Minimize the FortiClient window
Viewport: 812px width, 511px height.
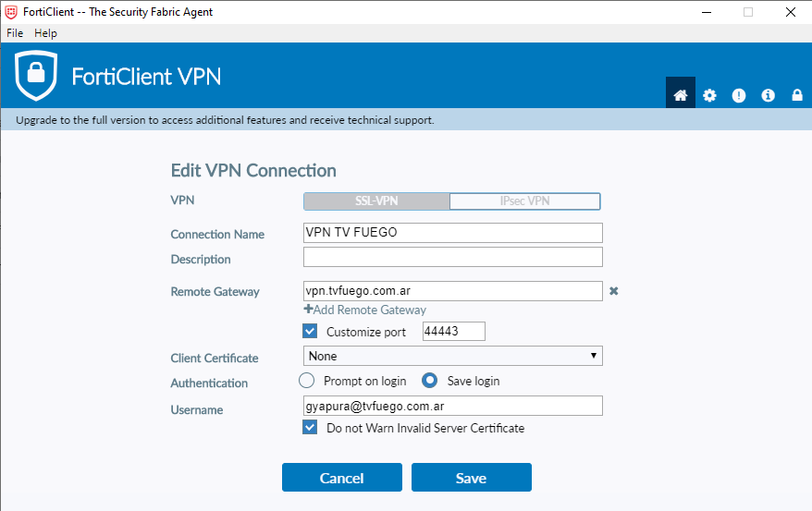pyautogui.click(x=707, y=12)
